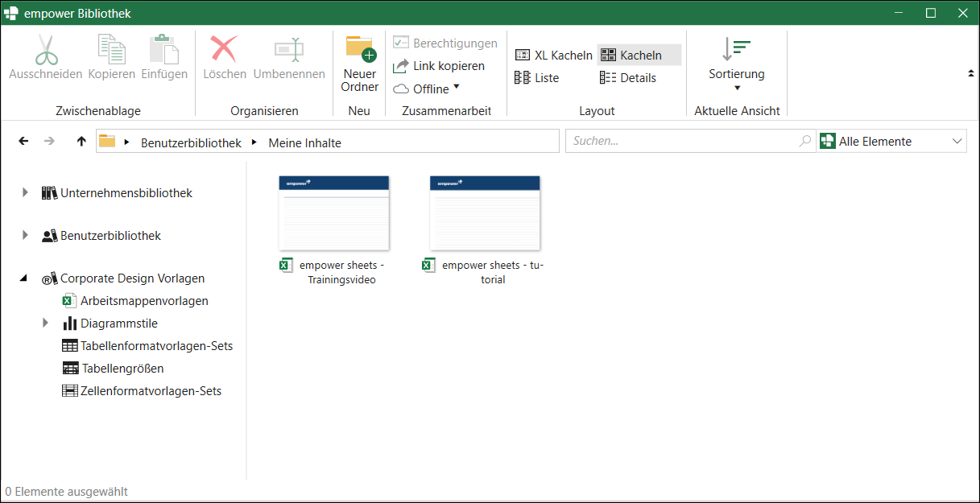Click the Berechtigungen permissions button
The height and width of the screenshot is (503, 980).
pos(445,43)
